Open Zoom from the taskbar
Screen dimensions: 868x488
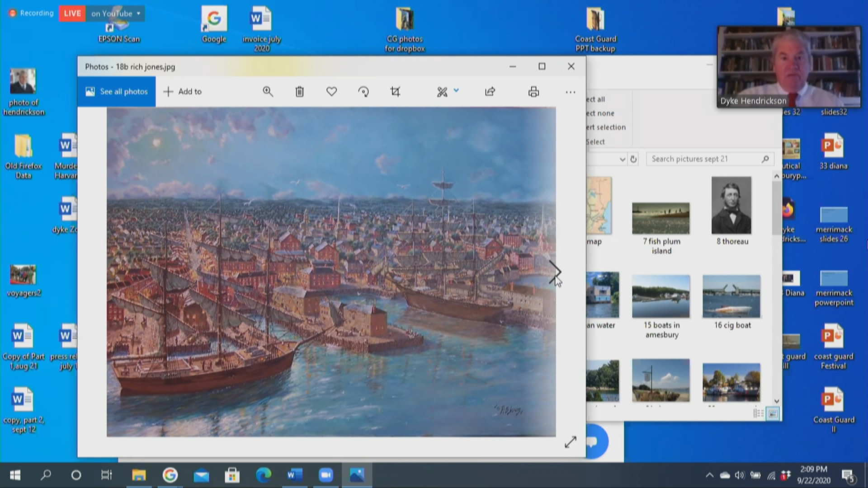pos(325,475)
